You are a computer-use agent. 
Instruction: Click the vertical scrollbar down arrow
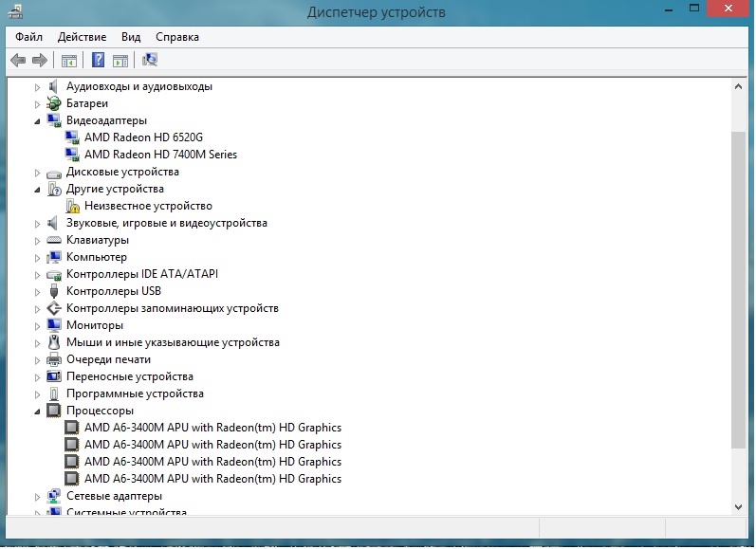coord(739,505)
